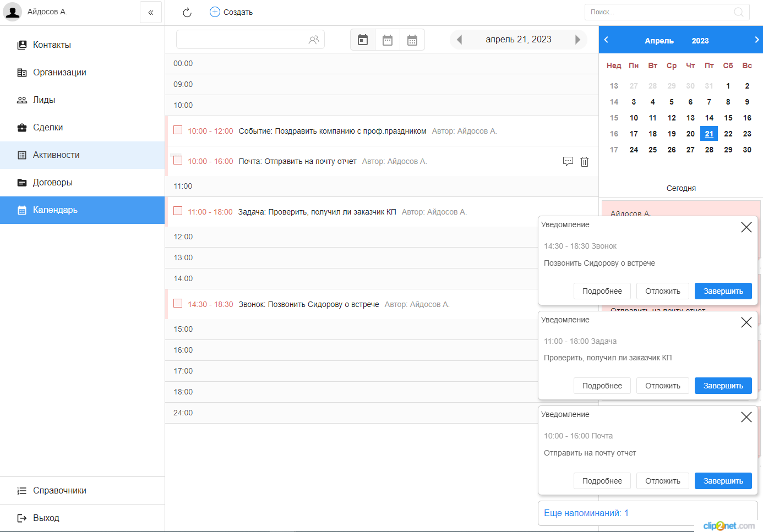Open the Событие: Поздравить компанию с проф.праздником entry
The width and height of the screenshot is (763, 532).
pyautogui.click(x=333, y=131)
